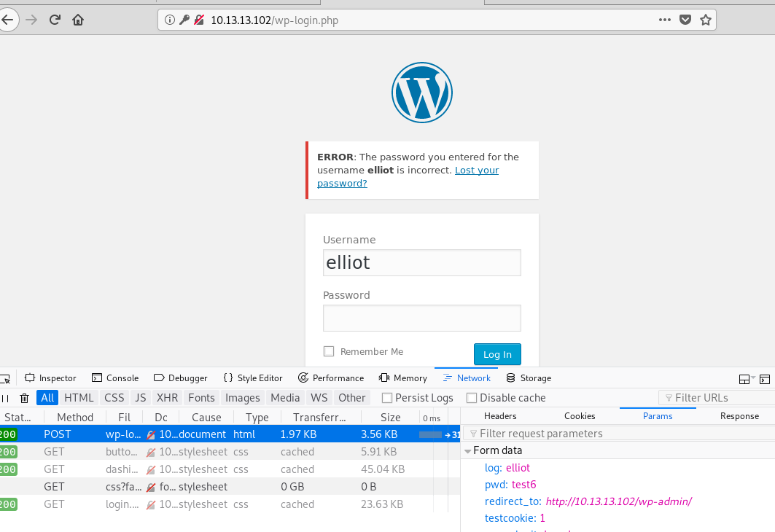This screenshot has height=532, width=775.
Task: Open the Headers tab of request details
Action: click(500, 416)
